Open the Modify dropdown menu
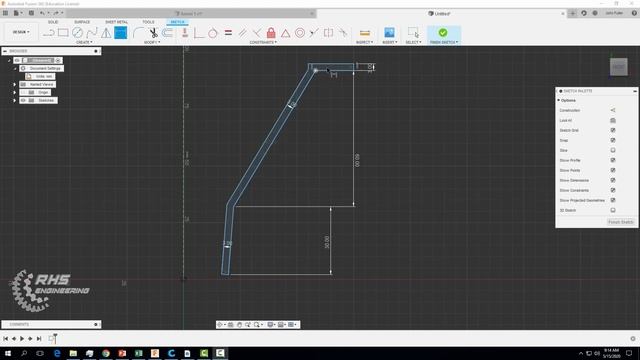This screenshot has height=360, width=640. tap(152, 42)
